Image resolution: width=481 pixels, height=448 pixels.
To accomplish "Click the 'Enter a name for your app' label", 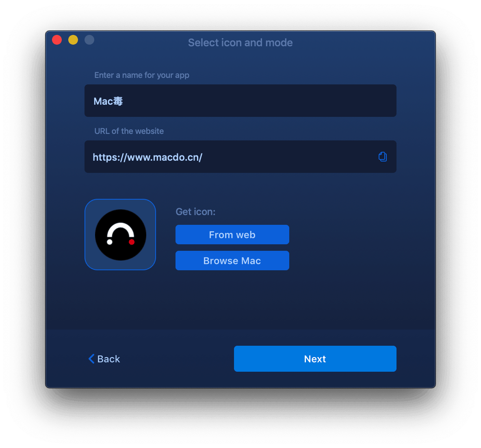I will point(142,75).
